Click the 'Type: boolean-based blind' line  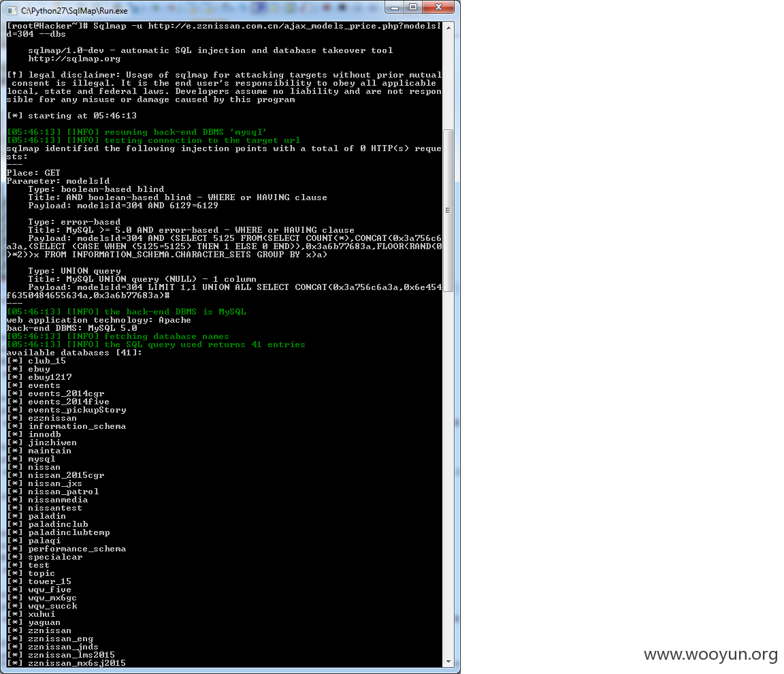tap(96, 189)
